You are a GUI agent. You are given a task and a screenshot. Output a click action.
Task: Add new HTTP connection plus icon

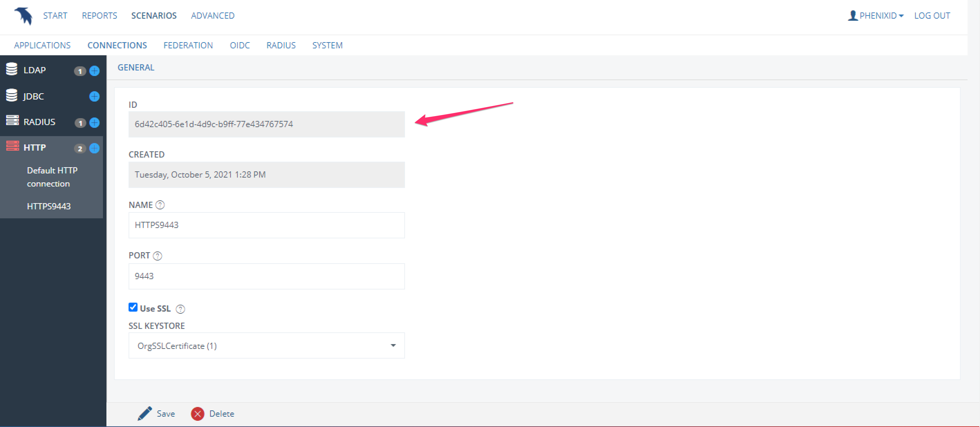click(x=94, y=148)
